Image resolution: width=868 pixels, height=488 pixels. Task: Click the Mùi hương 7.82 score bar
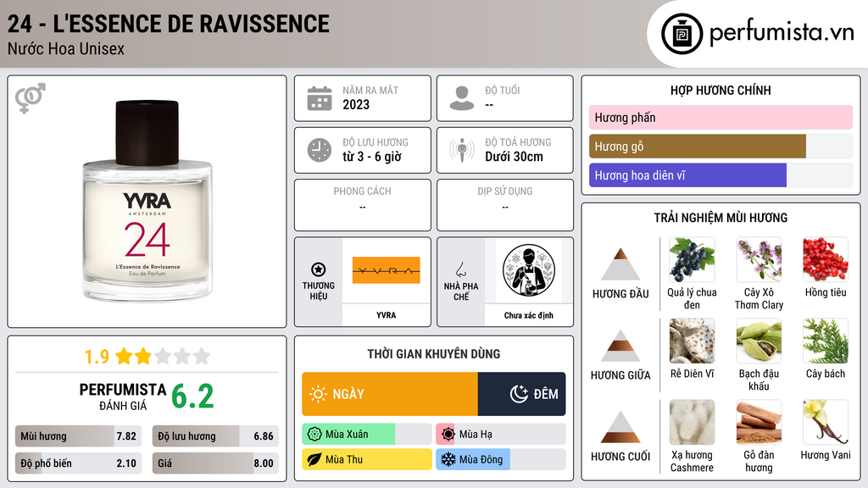tap(78, 436)
